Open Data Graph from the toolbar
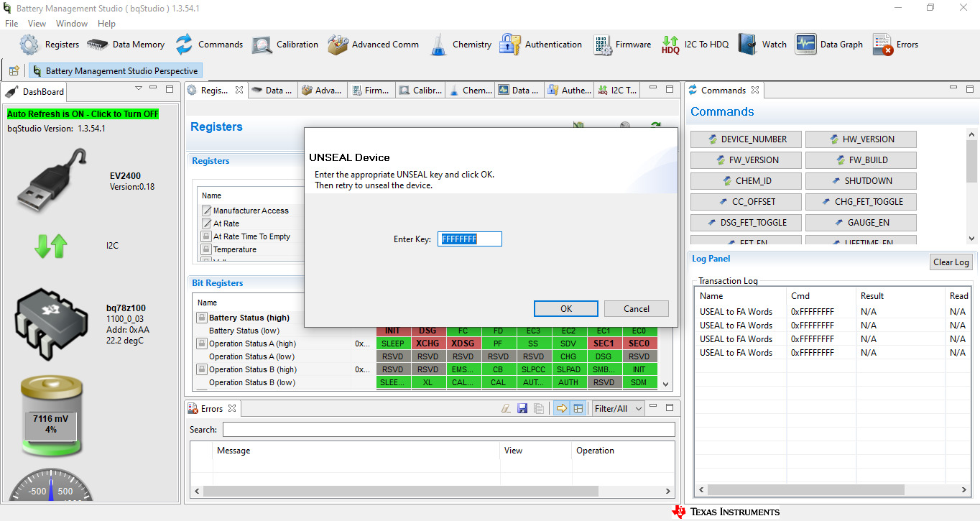This screenshot has width=980, height=521. 829,45
